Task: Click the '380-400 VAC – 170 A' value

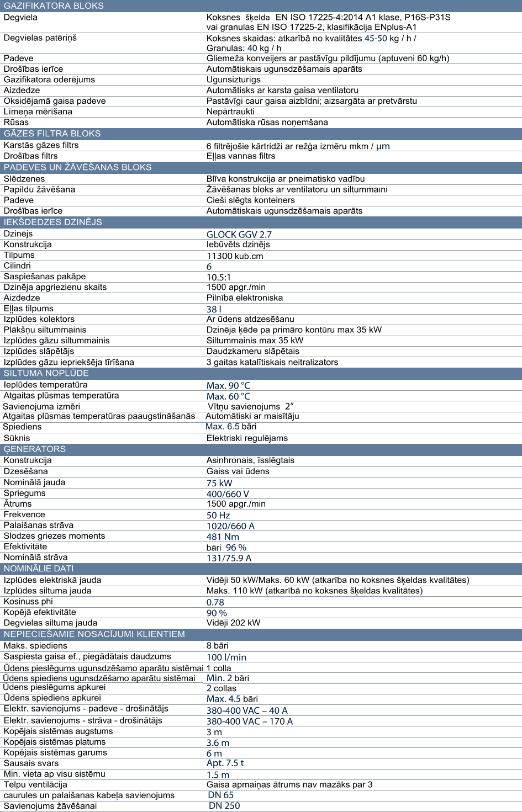Action: 250,721
